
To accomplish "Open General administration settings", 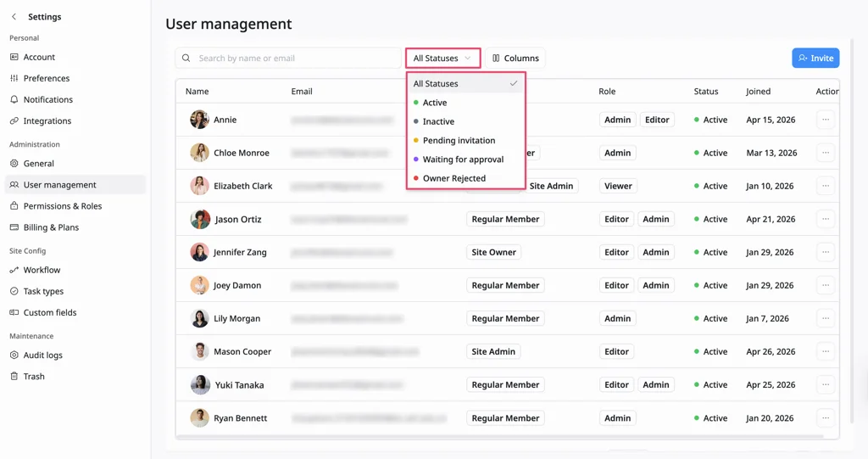I will [38, 164].
